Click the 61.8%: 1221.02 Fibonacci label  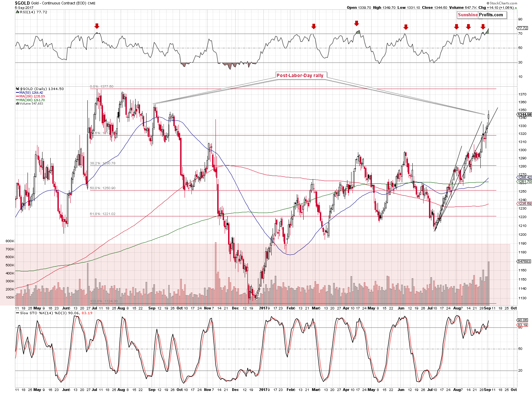pos(102,214)
